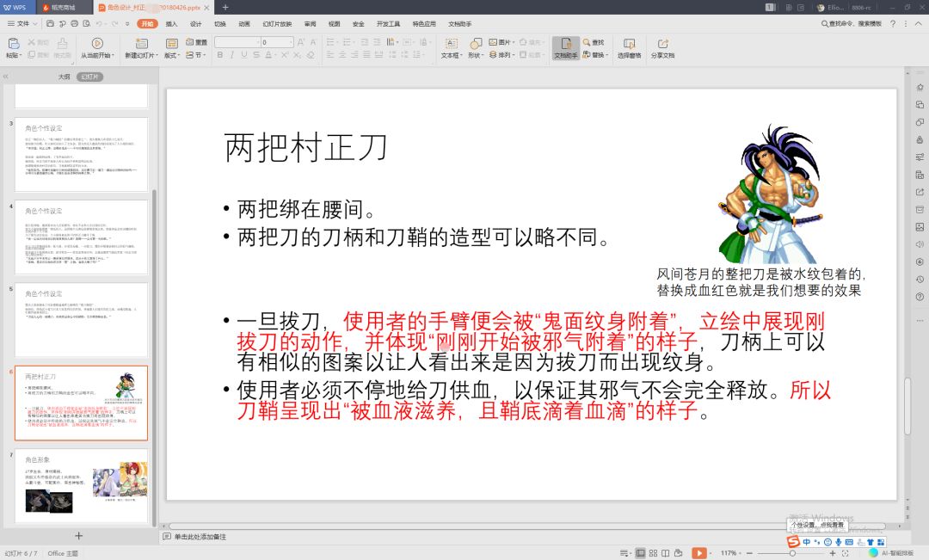
Task: Select slide 4 thumbnail
Action: [81, 237]
